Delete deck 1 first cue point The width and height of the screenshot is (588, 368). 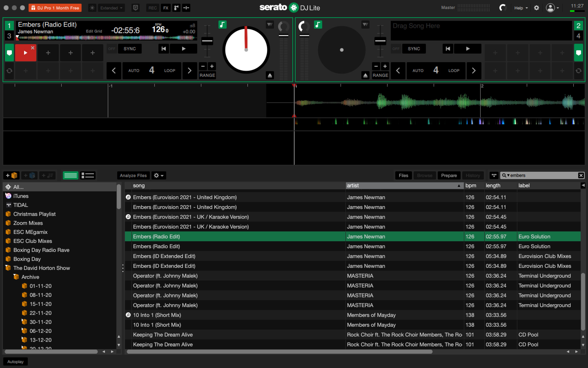click(32, 48)
